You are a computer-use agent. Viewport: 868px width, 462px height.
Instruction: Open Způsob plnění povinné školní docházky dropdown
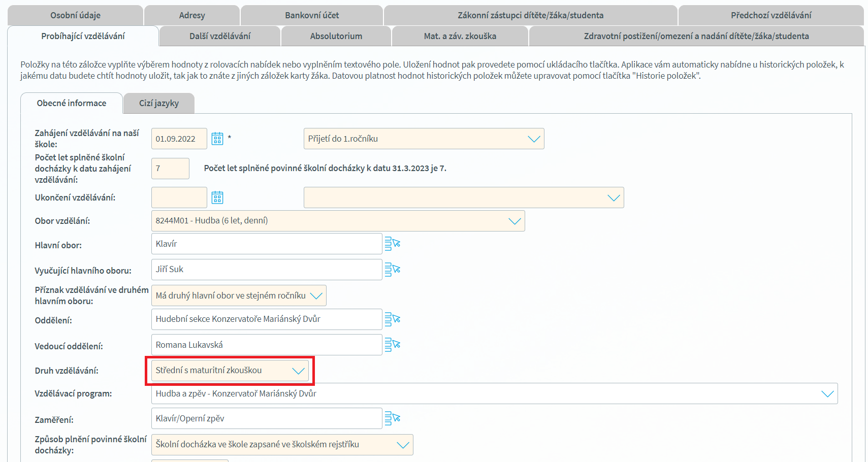[x=282, y=445]
